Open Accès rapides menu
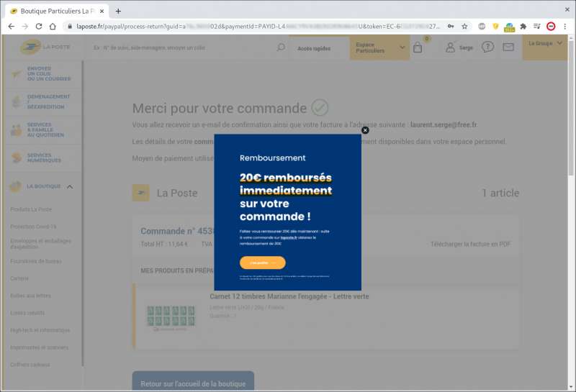This screenshot has height=392, width=576. tap(314, 48)
